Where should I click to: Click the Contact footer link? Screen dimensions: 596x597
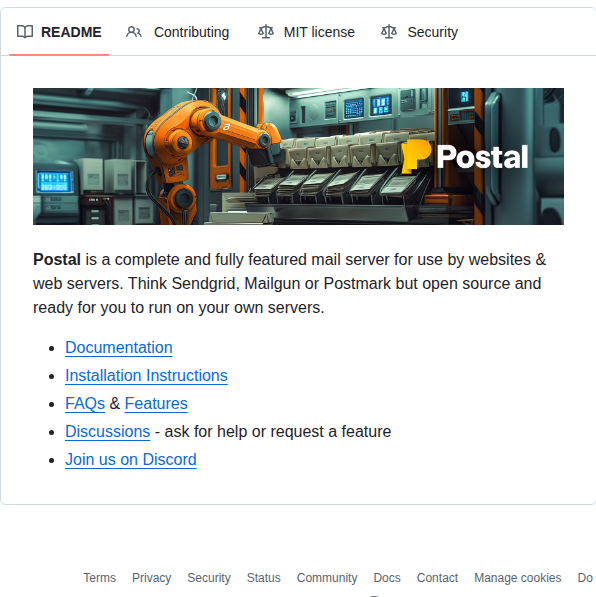437,578
